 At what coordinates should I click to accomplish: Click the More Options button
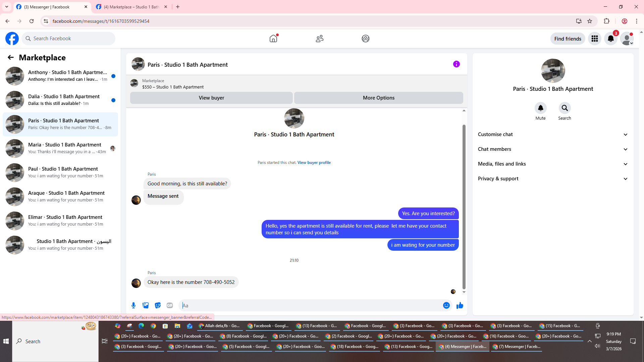pyautogui.click(x=379, y=98)
